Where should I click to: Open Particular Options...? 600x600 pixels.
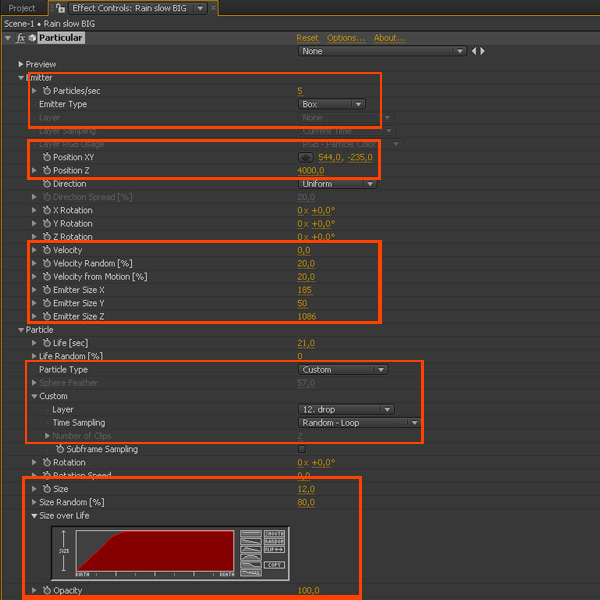(x=346, y=38)
